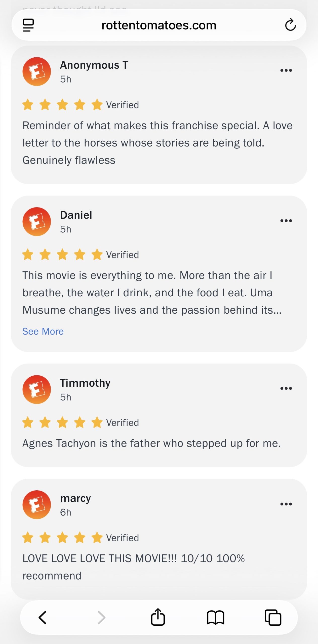Tap the Safari forward arrow
318x644 pixels.
101,617
